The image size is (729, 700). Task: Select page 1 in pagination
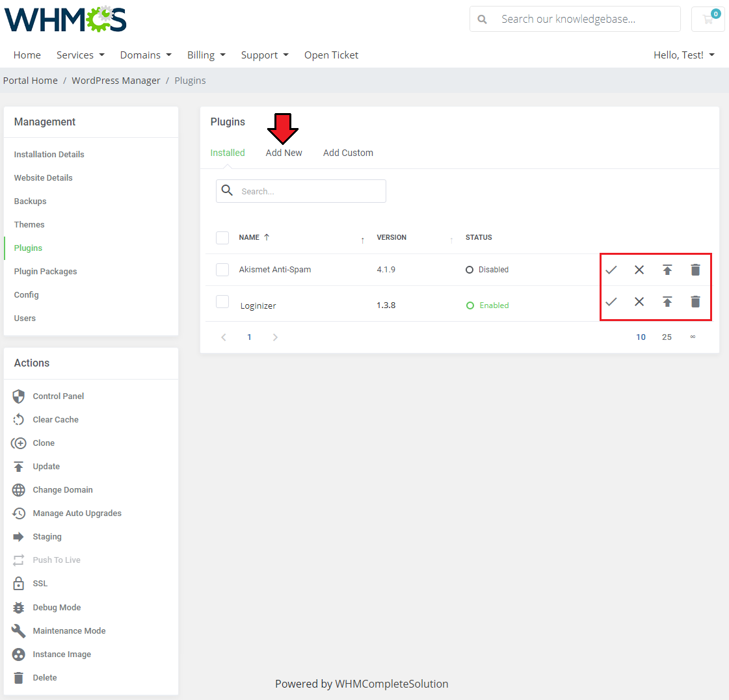coord(249,337)
